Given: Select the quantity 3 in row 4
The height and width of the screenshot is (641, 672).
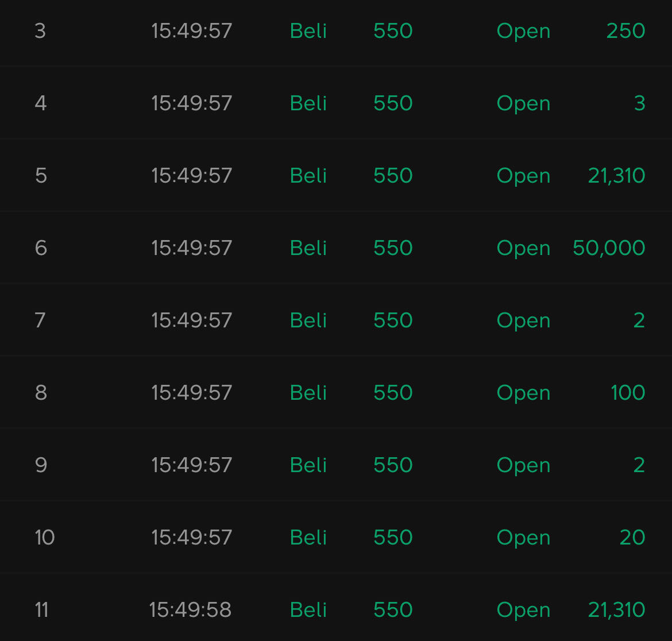Looking at the screenshot, I should (639, 103).
